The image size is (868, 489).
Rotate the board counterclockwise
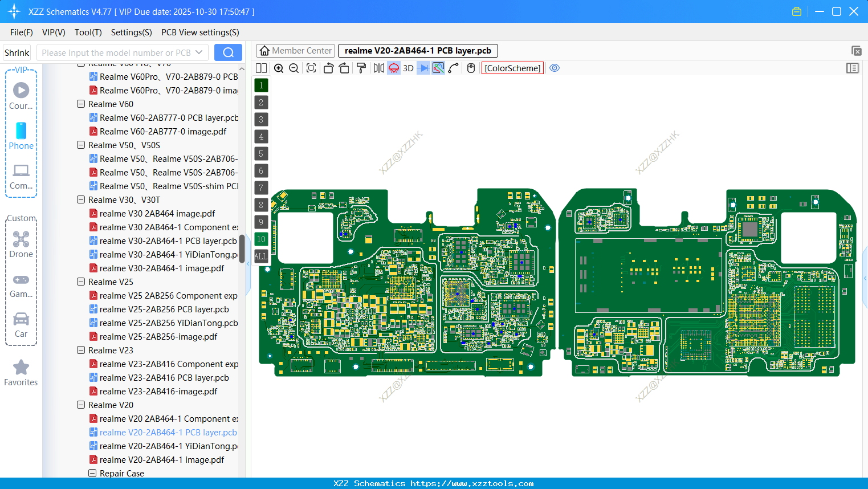[328, 68]
